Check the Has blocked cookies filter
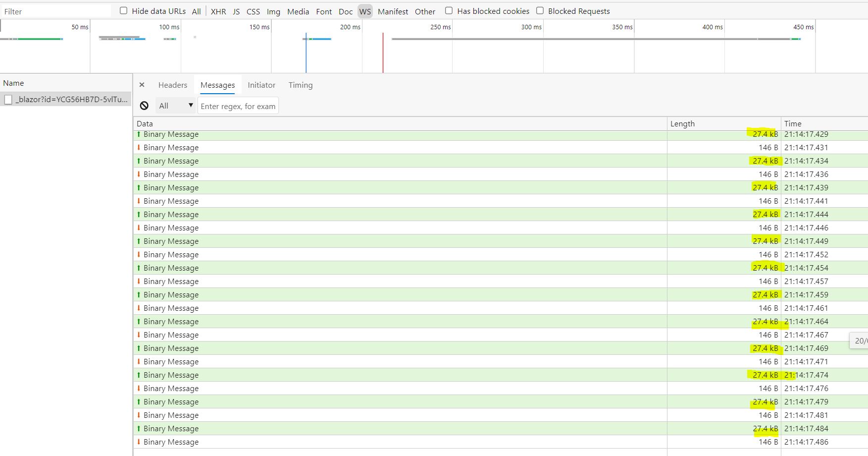Viewport: 868px width, 456px height. pos(449,10)
